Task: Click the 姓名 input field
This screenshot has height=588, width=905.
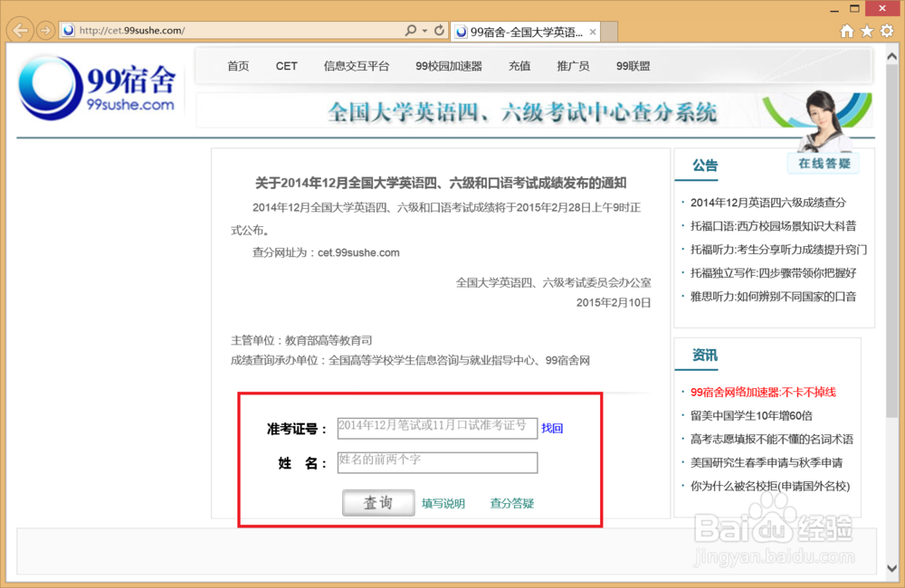Action: pyautogui.click(x=437, y=463)
